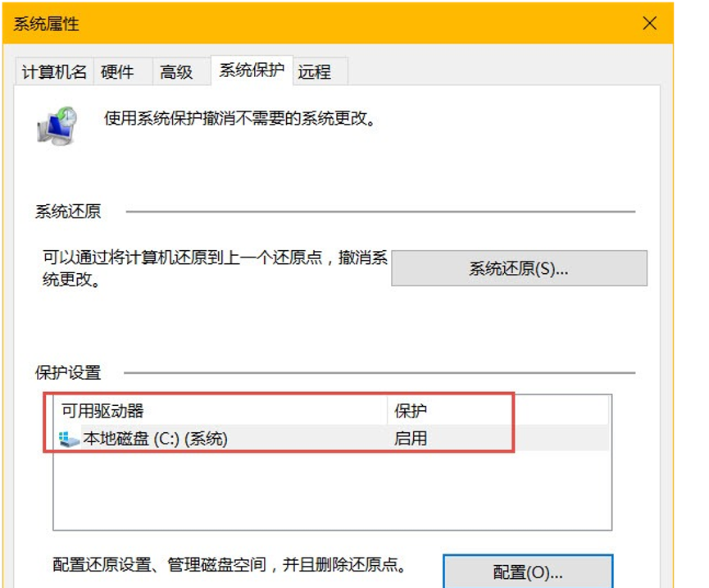Click the 配置还原设置、管理磁盘空间 description text
This screenshot has height=588, width=709.
230,565
